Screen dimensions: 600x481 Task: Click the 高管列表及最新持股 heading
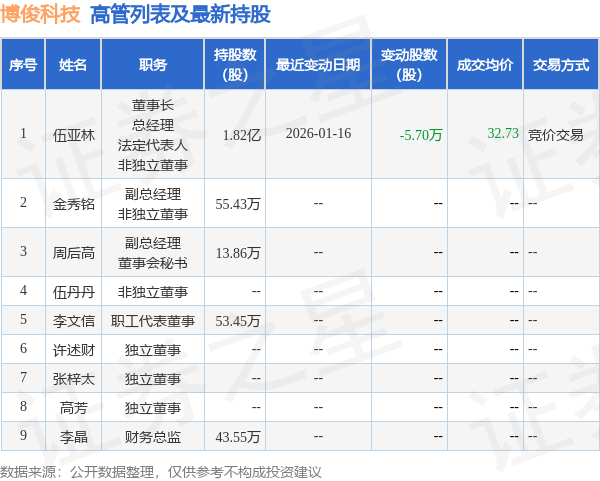pyautogui.click(x=180, y=15)
